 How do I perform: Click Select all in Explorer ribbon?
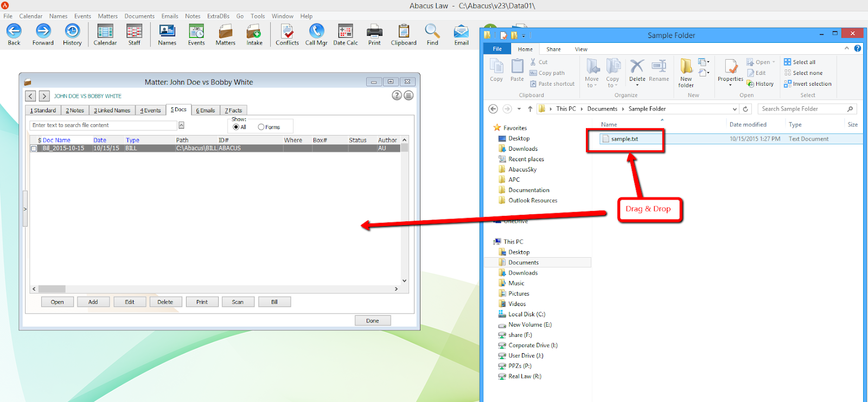[800, 62]
